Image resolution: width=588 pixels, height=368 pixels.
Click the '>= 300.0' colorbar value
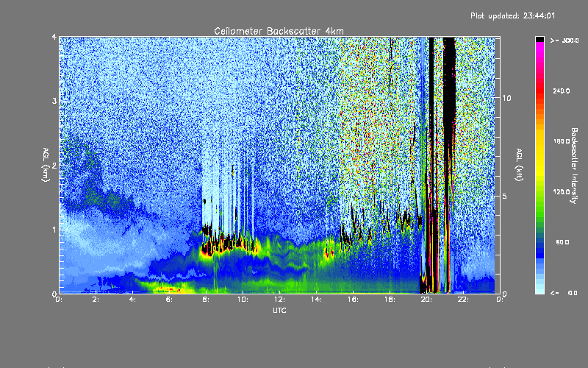564,40
